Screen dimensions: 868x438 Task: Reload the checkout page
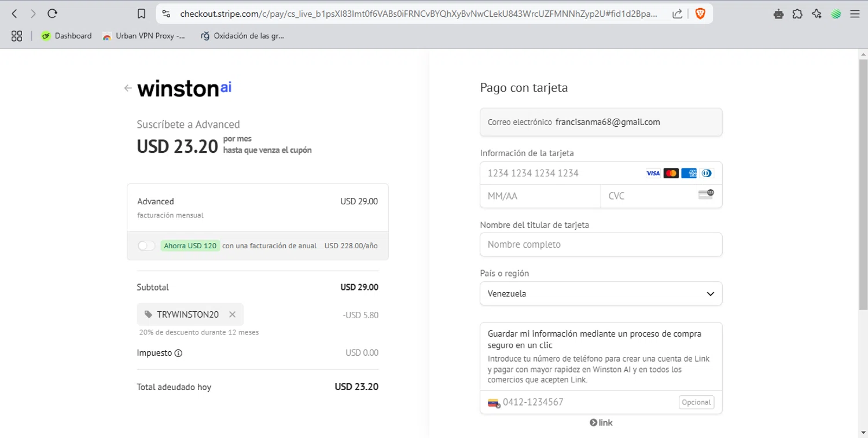52,13
